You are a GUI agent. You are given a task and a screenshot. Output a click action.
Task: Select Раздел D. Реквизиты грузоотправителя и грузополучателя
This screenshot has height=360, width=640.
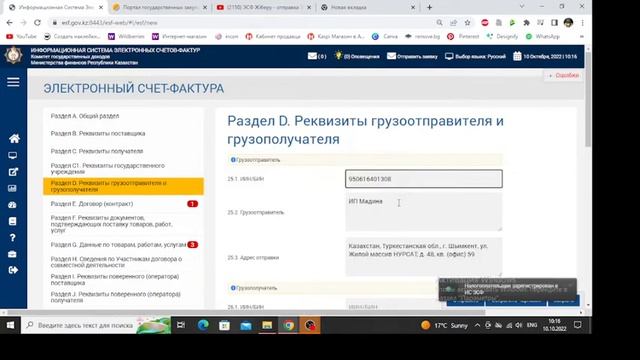click(x=123, y=186)
